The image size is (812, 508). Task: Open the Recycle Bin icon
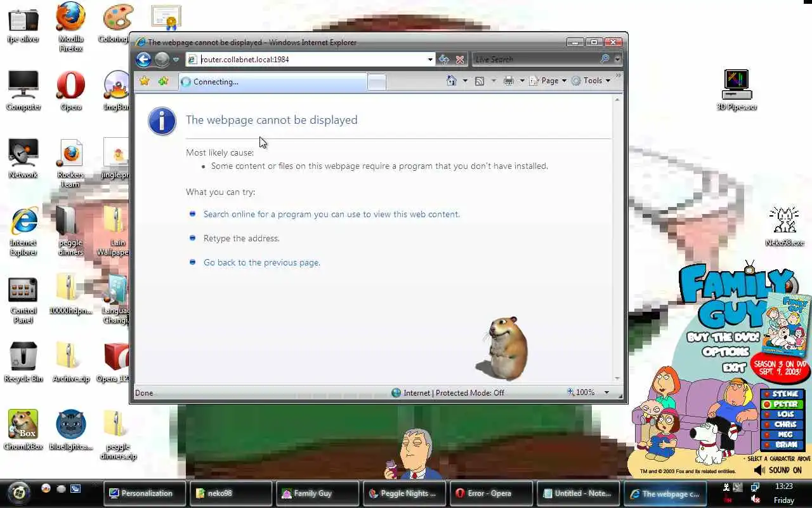click(23, 362)
